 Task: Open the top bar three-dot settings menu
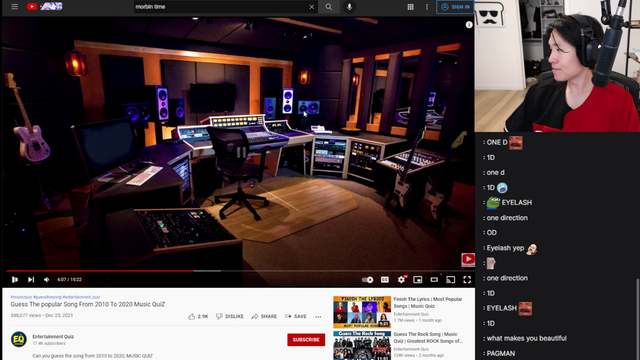point(427,7)
